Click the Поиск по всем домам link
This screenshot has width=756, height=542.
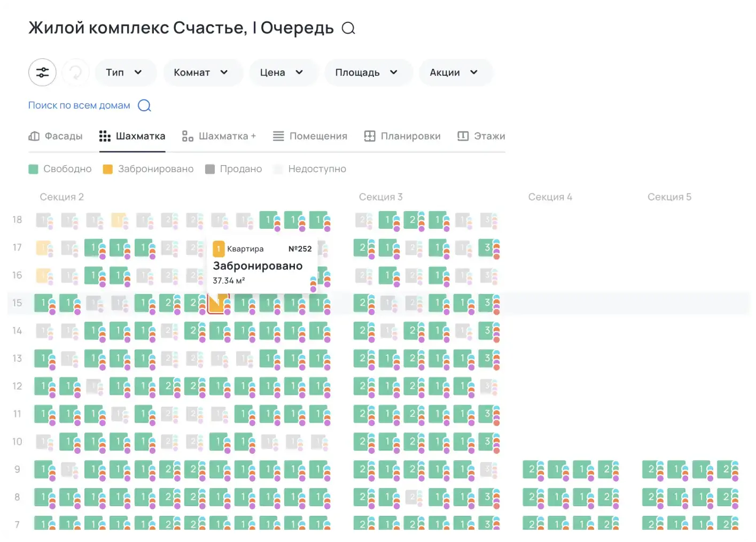tap(79, 105)
